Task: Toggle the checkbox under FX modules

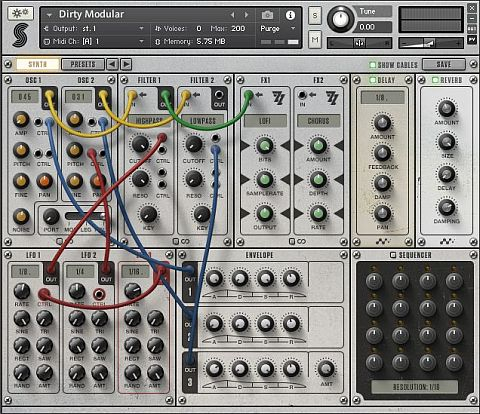Action: pyautogui.click(x=292, y=241)
